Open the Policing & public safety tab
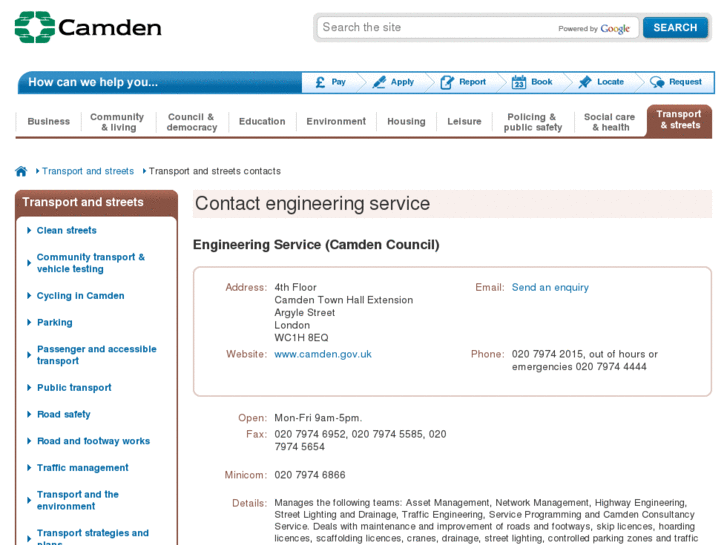The image size is (727, 545). [x=533, y=122]
